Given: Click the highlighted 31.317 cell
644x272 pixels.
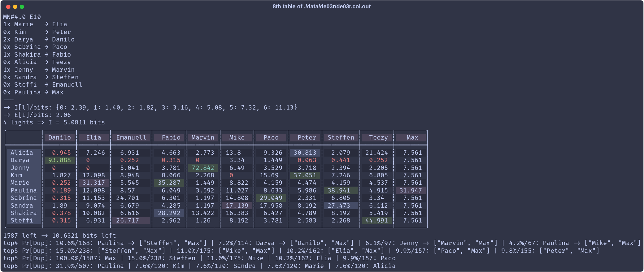Looking at the screenshot, I should [x=94, y=183].
